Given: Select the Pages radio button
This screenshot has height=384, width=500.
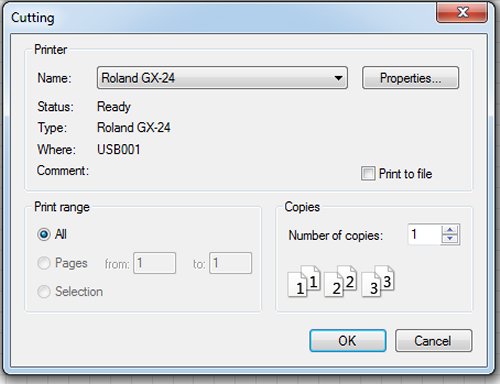Looking at the screenshot, I should (44, 263).
